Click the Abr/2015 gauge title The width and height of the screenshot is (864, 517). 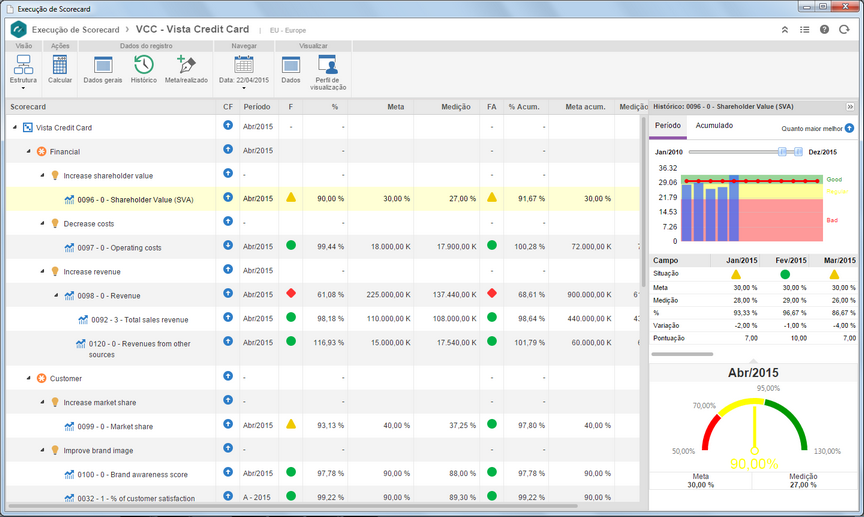click(753, 373)
